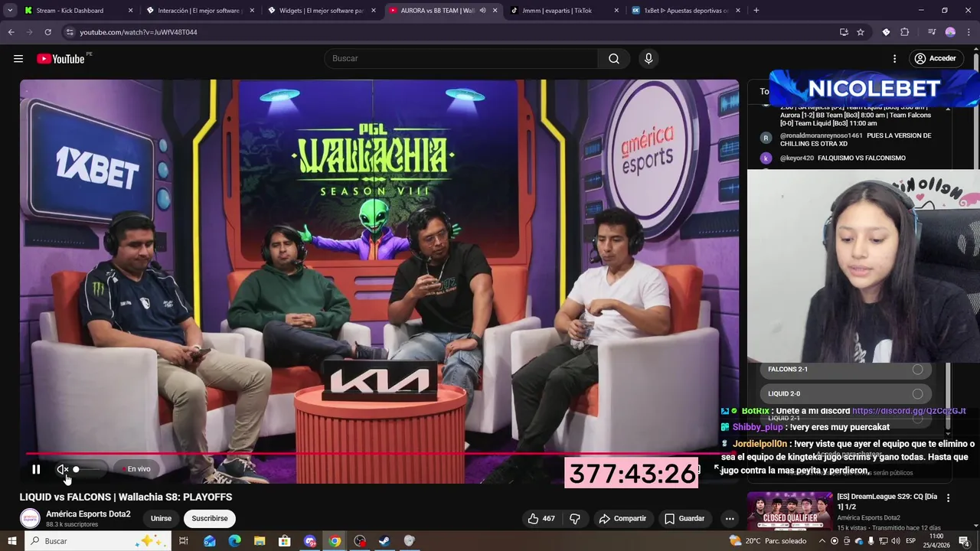Dislike the video with thumbs-down icon

(575, 518)
